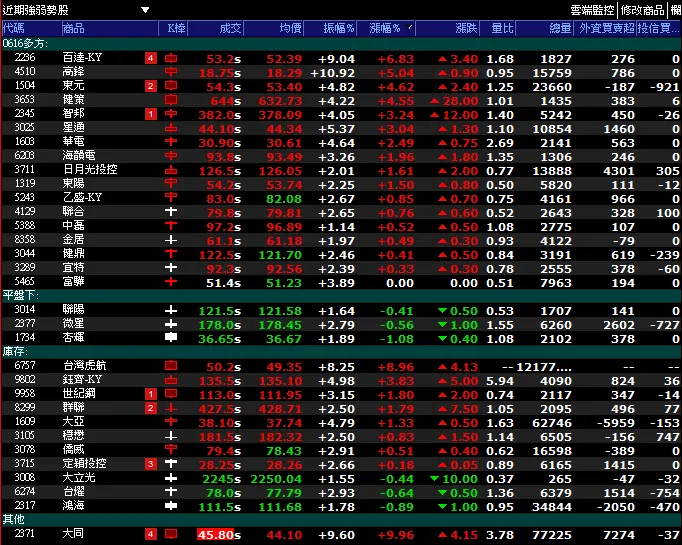Click the K-bar candle icon for 健策
The height and width of the screenshot is (545, 682).
pos(171,100)
